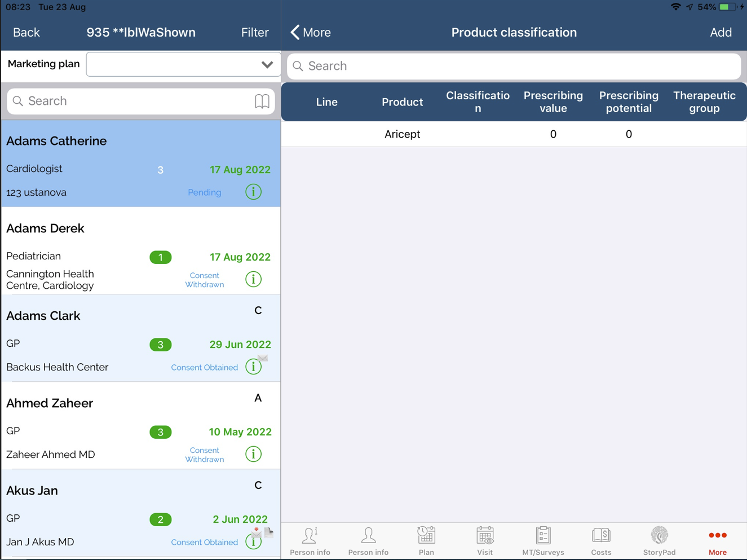This screenshot has width=747, height=560.
Task: Click the Product classification search field
Action: (x=514, y=66)
